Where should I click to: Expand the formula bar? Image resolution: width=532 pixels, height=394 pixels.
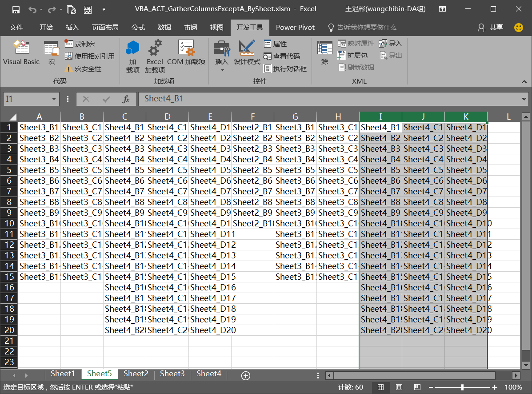(524, 99)
